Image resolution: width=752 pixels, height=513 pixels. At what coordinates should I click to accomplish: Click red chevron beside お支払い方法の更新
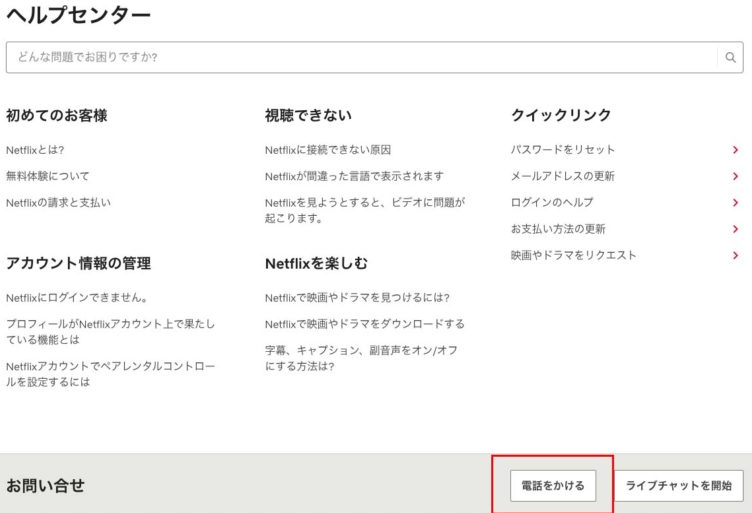tap(735, 229)
